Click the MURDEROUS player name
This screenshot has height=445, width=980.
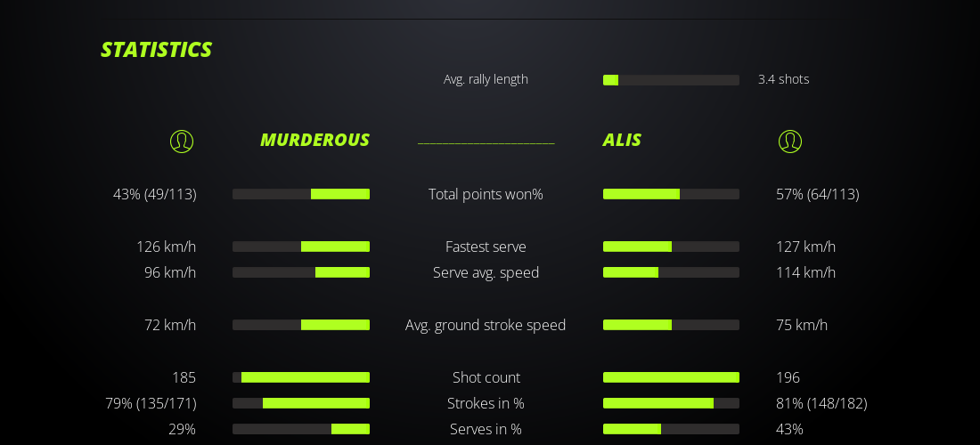pos(314,140)
